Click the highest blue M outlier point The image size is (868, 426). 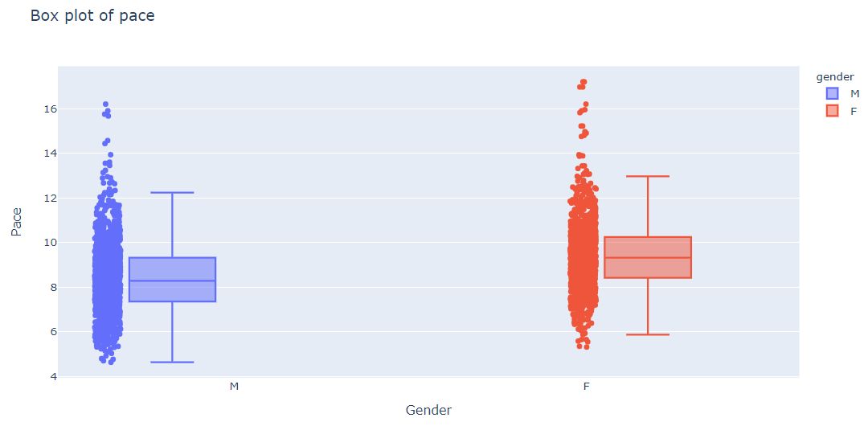105,104
